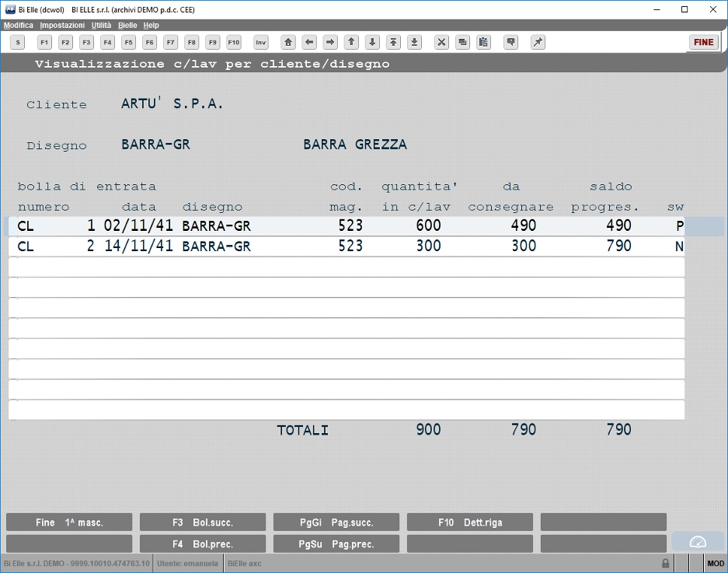The image size is (728, 573).
Task: Click the pin icon in toolbar
Action: click(x=538, y=42)
